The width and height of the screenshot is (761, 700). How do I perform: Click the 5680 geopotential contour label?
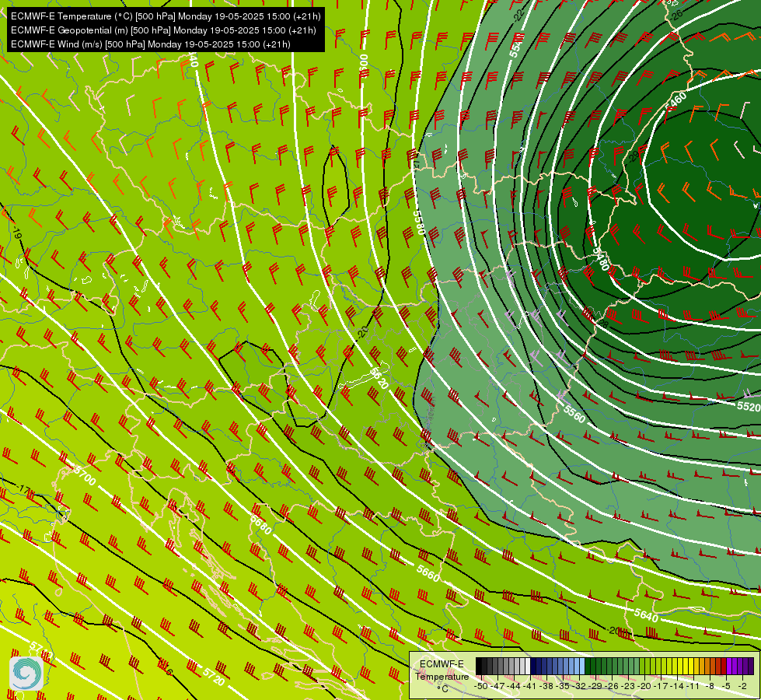(261, 525)
